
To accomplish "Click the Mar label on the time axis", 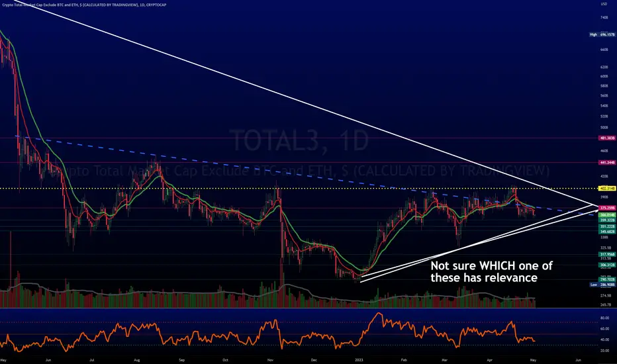I will (x=445, y=359).
